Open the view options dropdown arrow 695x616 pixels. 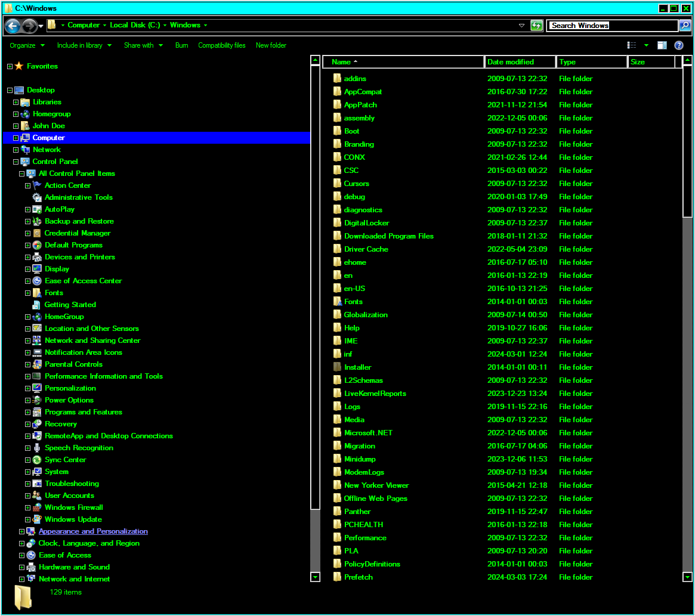(646, 45)
